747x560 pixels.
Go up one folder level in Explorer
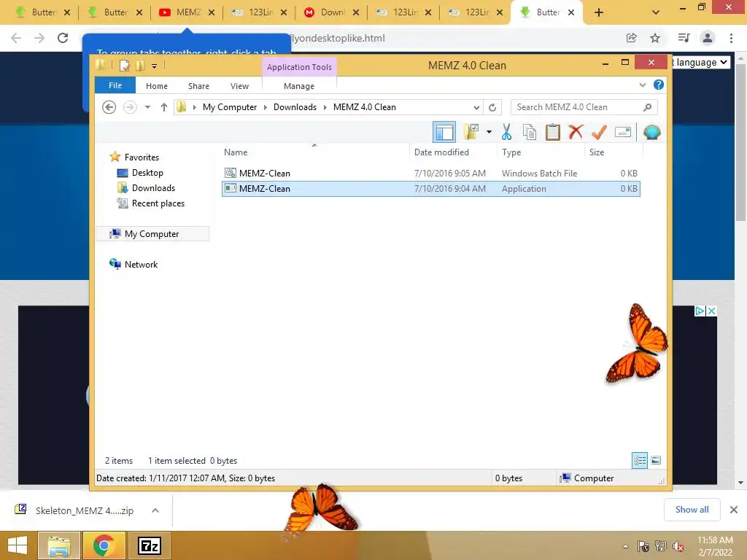pyautogui.click(x=164, y=107)
